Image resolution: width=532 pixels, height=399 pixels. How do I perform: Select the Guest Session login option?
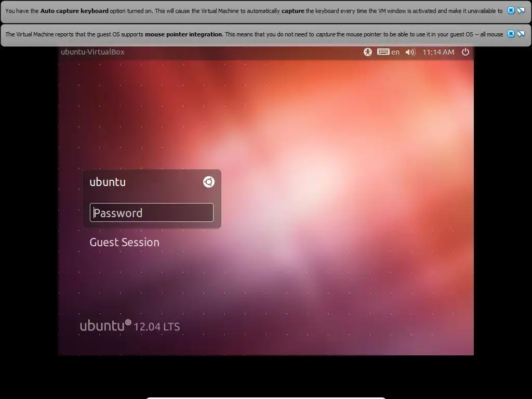pos(125,242)
